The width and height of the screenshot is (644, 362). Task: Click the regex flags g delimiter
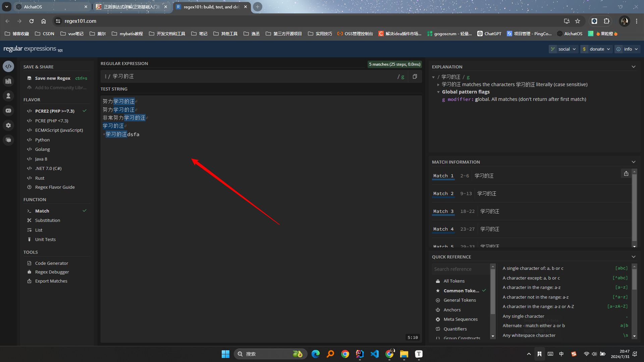pos(402,76)
